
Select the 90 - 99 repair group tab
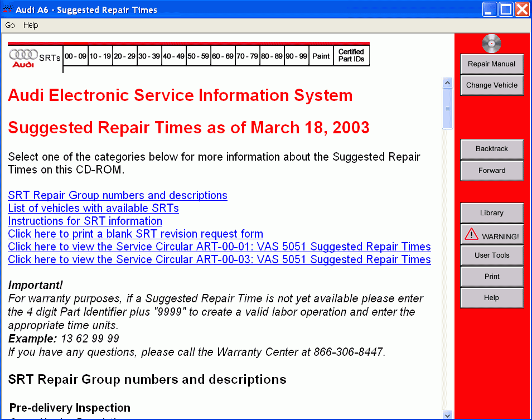pos(296,56)
